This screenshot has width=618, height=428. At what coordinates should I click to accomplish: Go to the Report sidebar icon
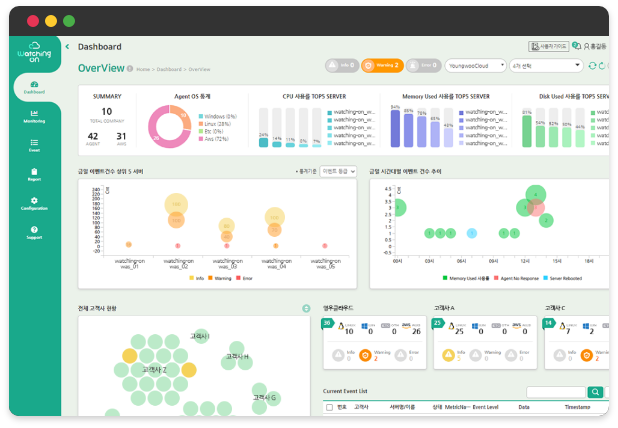pos(34,174)
